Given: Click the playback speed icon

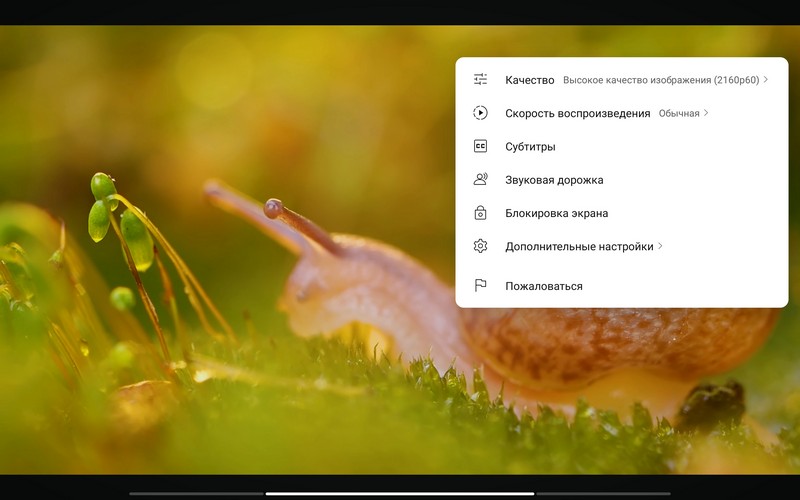Looking at the screenshot, I should 480,113.
